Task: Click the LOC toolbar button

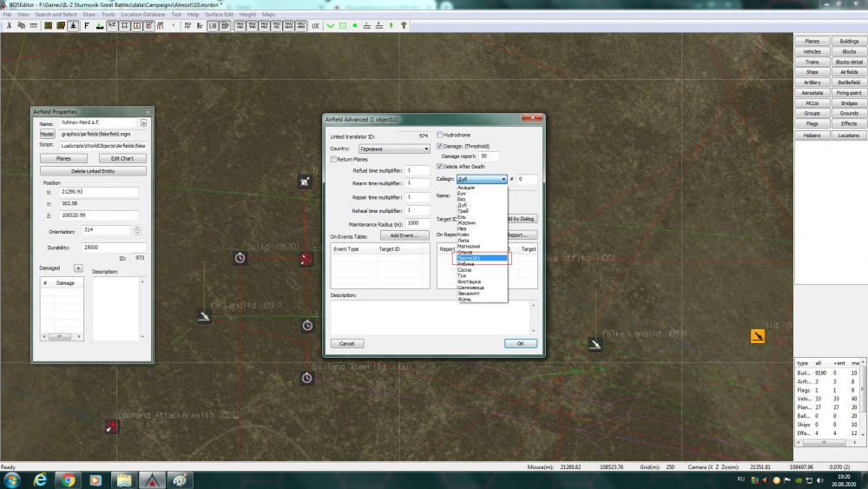Action: 315,25
